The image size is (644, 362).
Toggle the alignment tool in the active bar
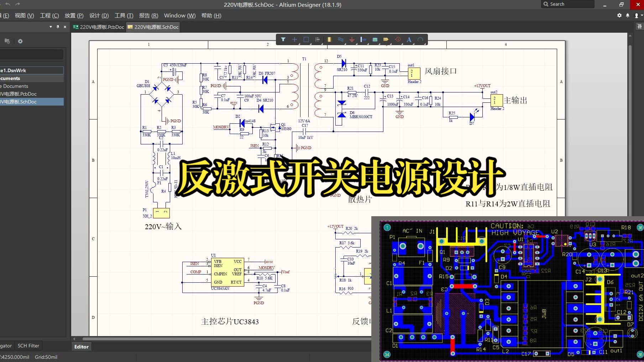[x=318, y=39]
